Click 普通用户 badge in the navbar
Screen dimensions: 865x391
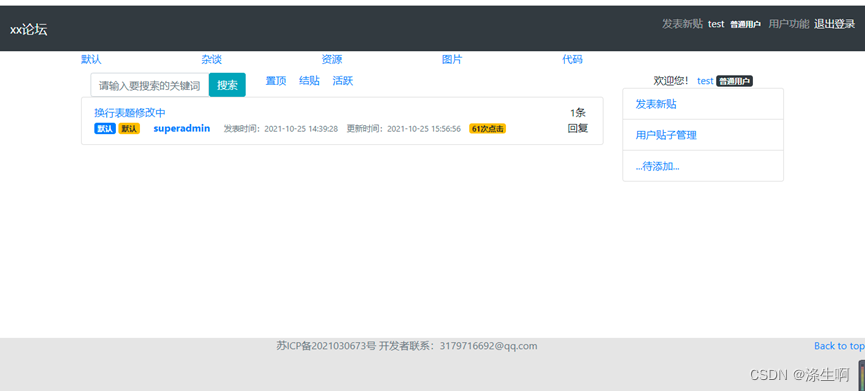pyautogui.click(x=745, y=24)
